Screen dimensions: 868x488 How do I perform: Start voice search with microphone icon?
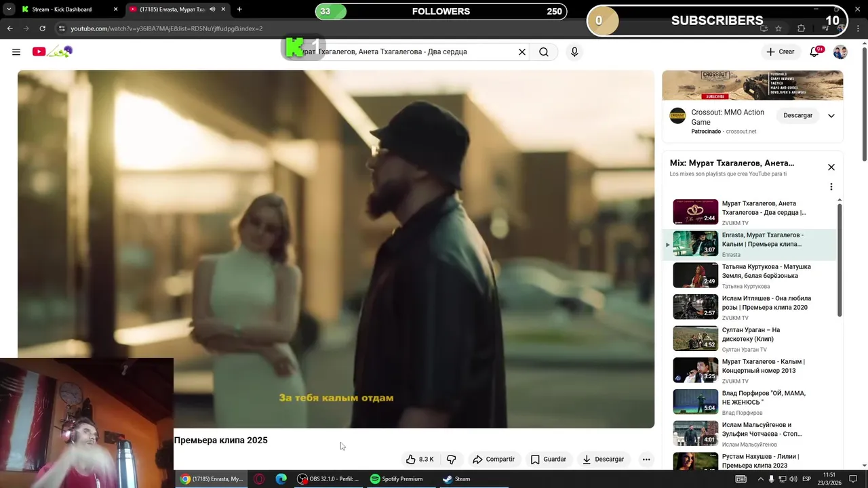[574, 52]
